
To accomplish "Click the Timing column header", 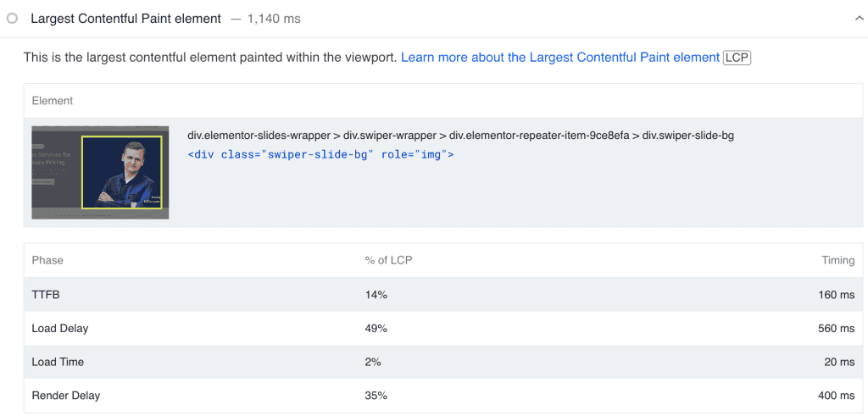I will 837,260.
